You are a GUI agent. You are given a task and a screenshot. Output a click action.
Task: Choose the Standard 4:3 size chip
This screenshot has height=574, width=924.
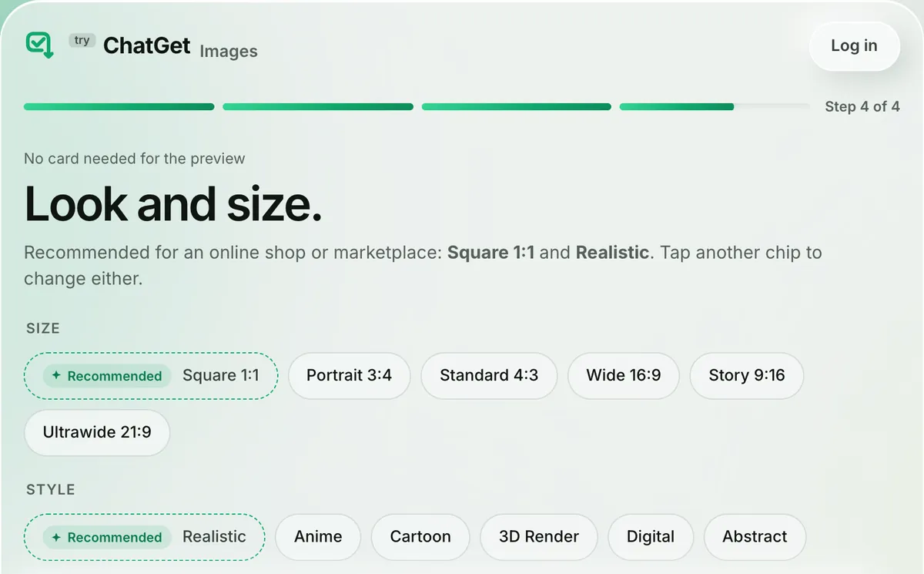click(489, 376)
